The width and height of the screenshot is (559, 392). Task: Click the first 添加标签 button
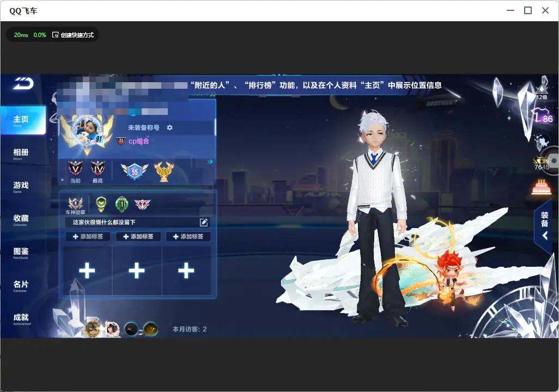coord(88,237)
